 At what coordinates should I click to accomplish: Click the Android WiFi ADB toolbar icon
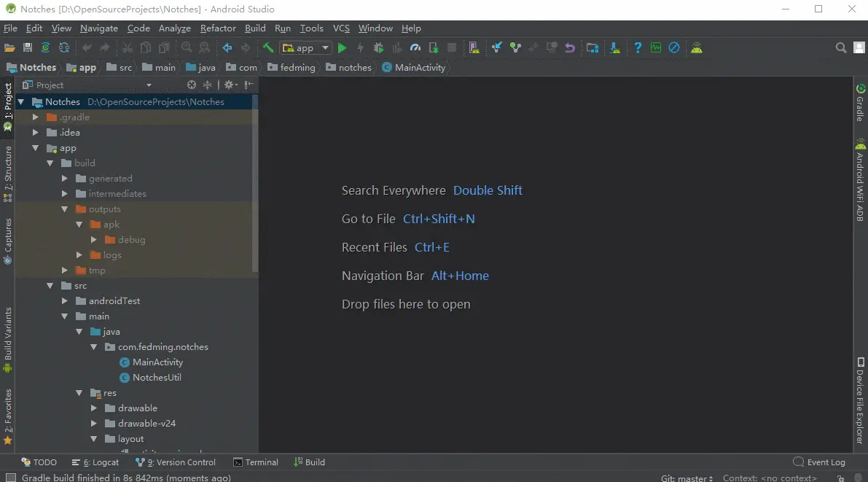coord(697,48)
